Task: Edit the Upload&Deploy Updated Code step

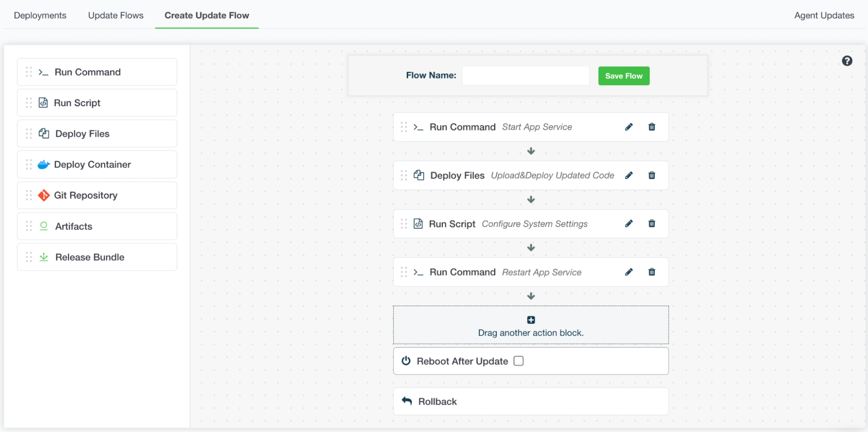Action: [628, 176]
